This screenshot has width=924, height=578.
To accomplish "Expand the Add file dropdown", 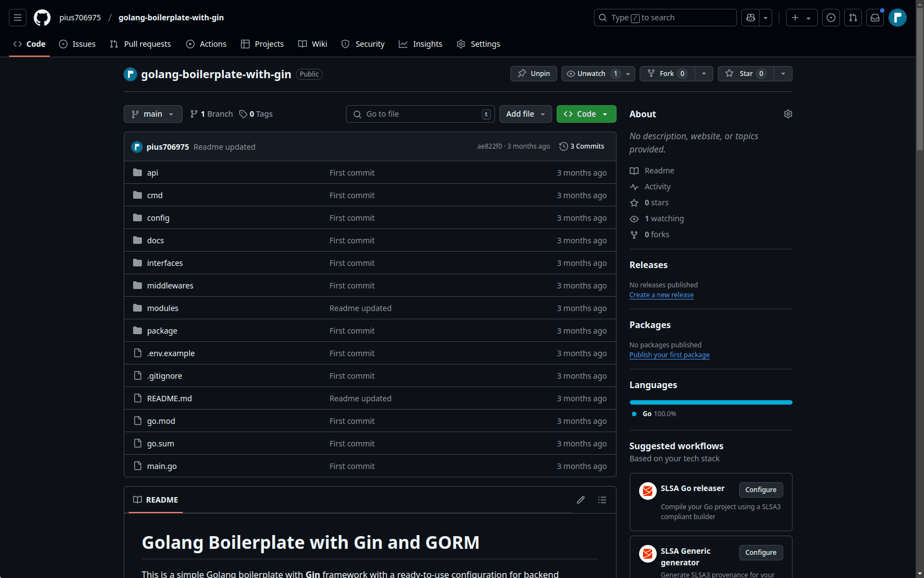I will tap(525, 114).
